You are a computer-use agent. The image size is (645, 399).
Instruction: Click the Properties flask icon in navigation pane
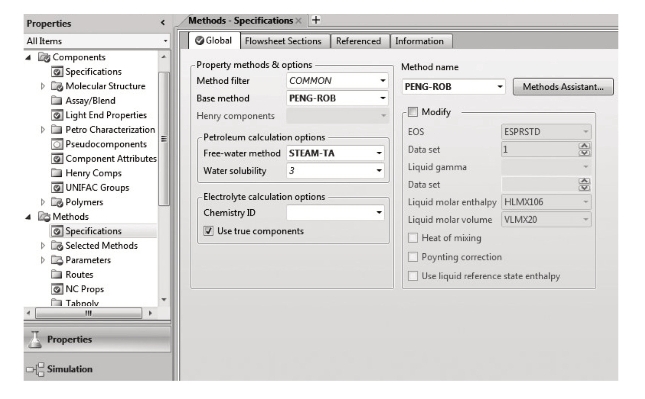35,340
